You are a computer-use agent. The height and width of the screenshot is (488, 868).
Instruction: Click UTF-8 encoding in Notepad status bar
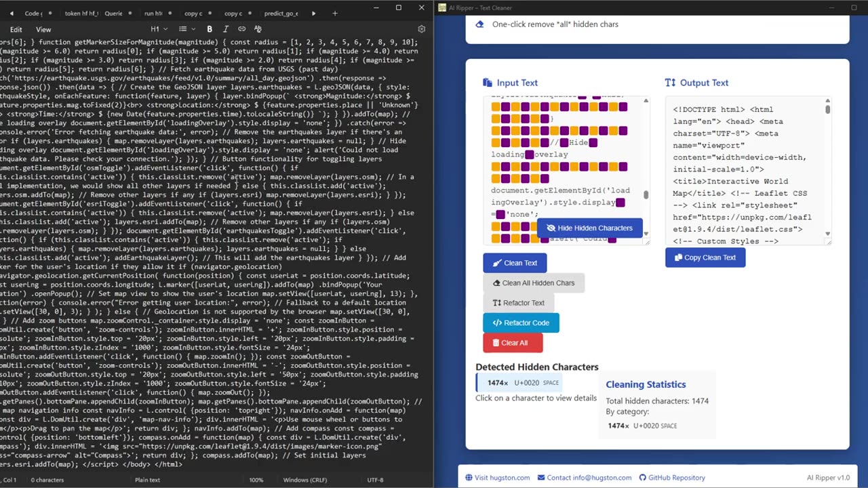(x=375, y=480)
